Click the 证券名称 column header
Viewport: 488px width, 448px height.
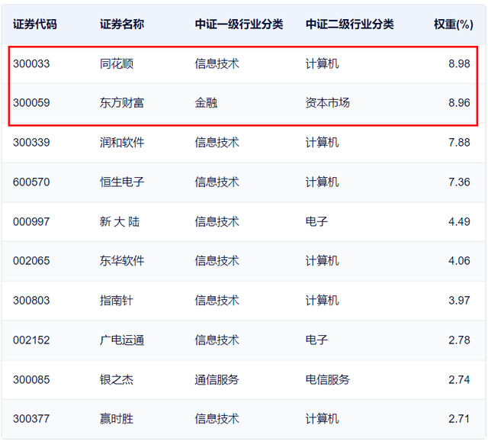[122, 24]
